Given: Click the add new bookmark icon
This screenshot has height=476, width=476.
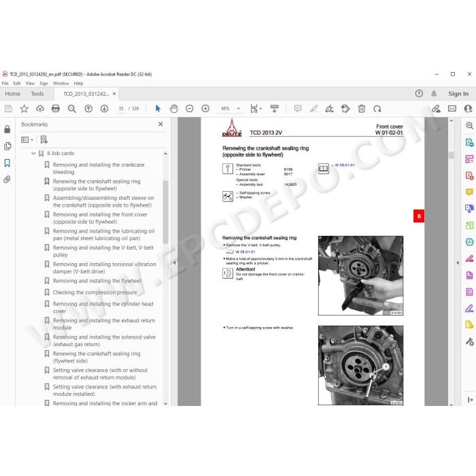Looking at the screenshot, I should pos(44,139).
